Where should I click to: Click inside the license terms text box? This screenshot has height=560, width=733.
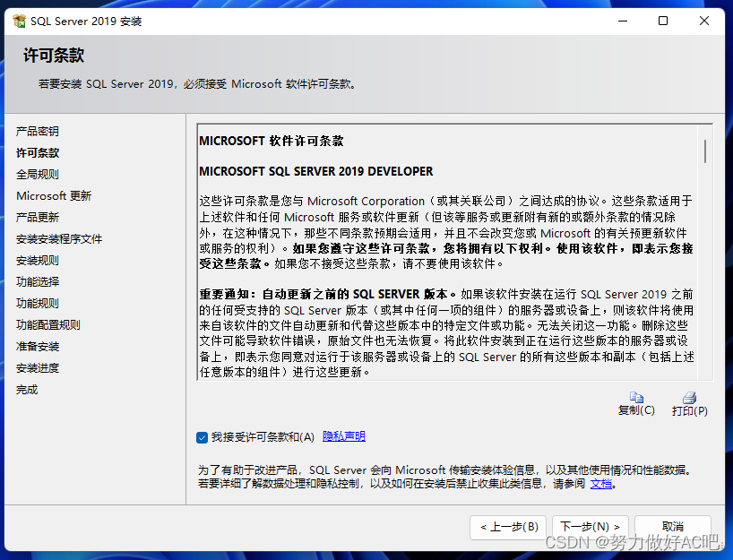(x=455, y=252)
